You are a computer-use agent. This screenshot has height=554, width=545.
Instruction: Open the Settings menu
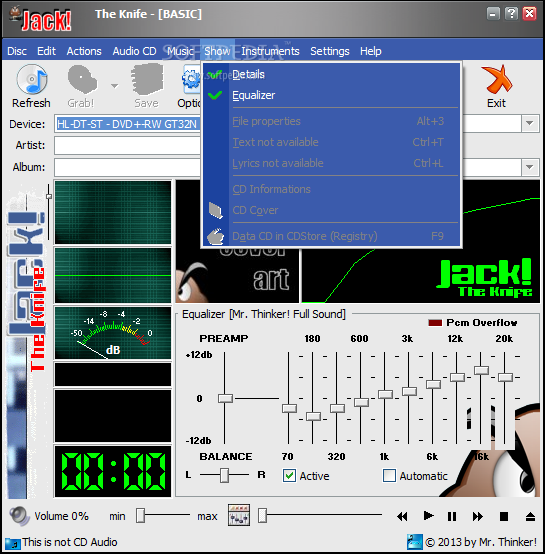point(330,51)
